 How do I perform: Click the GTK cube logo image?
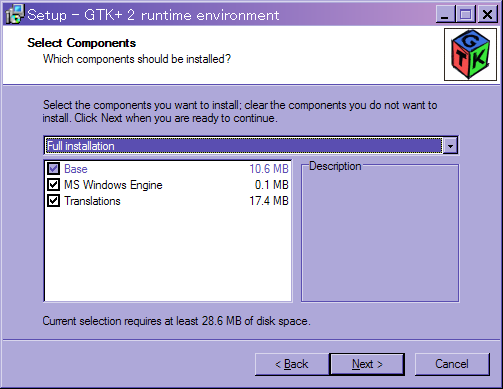pos(470,54)
